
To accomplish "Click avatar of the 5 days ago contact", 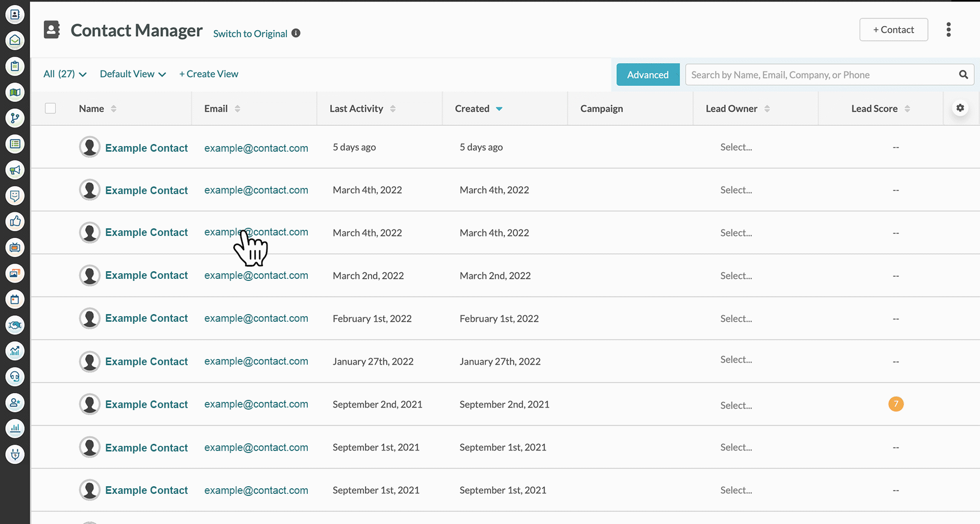I will (x=90, y=147).
